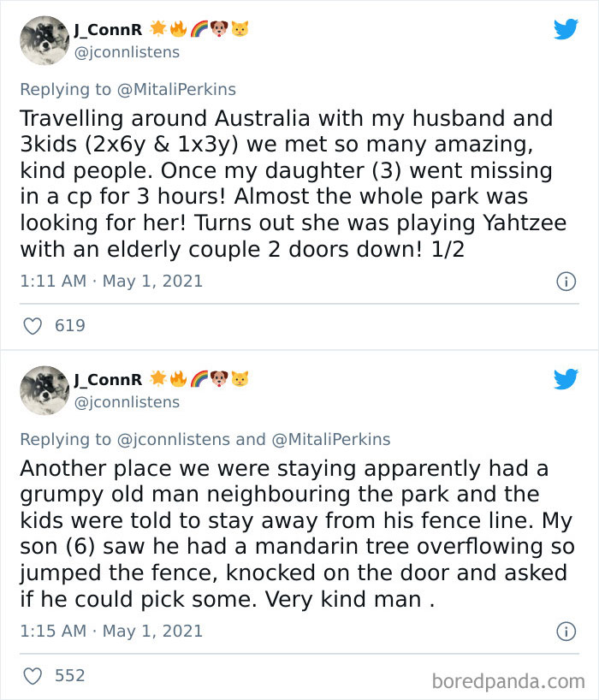The image size is (599, 700).
Task: Expand details via the second tweet's info circle
Action: tap(566, 631)
